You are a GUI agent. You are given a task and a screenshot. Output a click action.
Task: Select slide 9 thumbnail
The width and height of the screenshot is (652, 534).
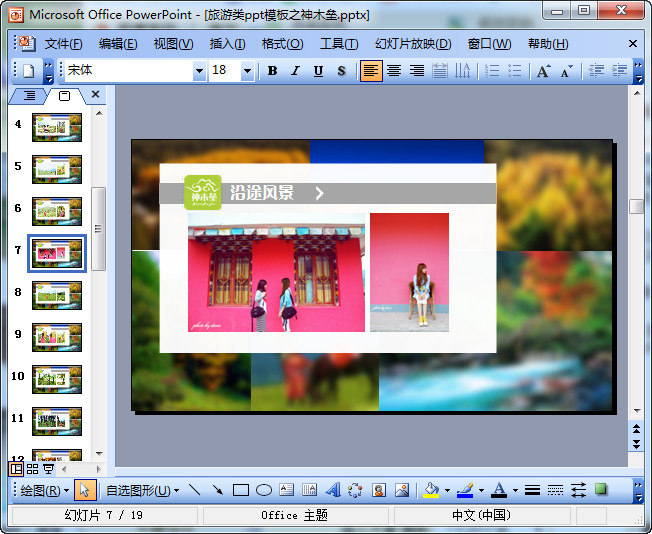pyautogui.click(x=57, y=337)
